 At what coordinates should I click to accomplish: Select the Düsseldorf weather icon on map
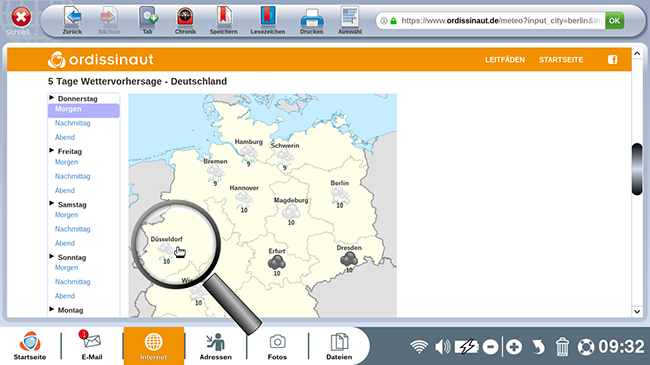(165, 250)
